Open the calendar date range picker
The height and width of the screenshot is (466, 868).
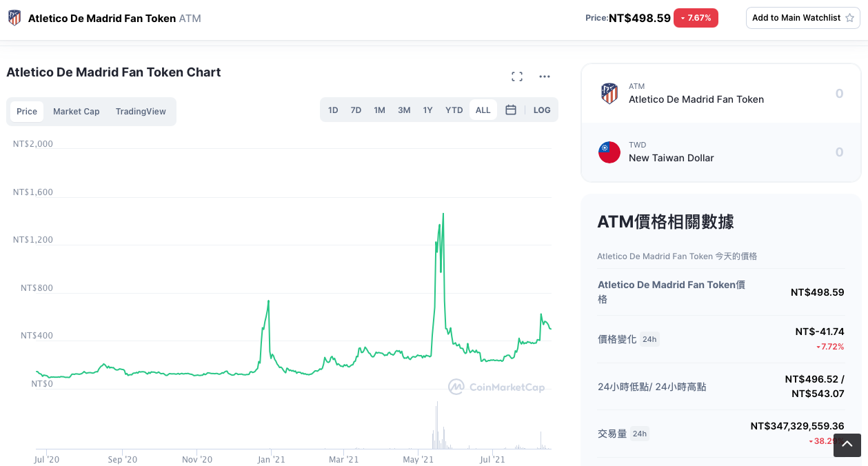tap(511, 110)
